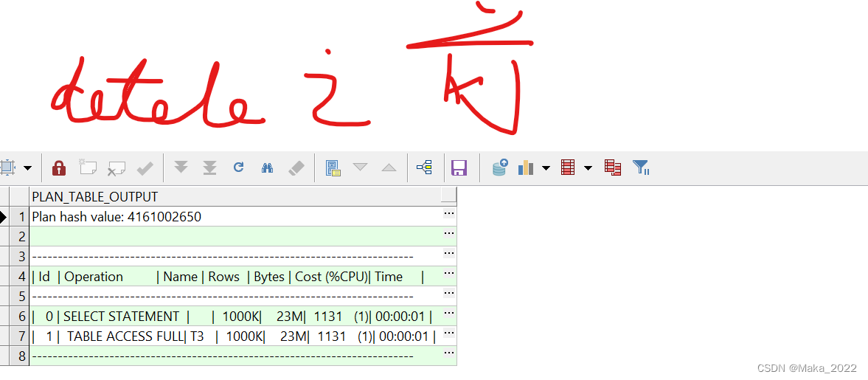Click the ellipsis button on row 6
Screen dimensions: 868x380
(x=449, y=313)
